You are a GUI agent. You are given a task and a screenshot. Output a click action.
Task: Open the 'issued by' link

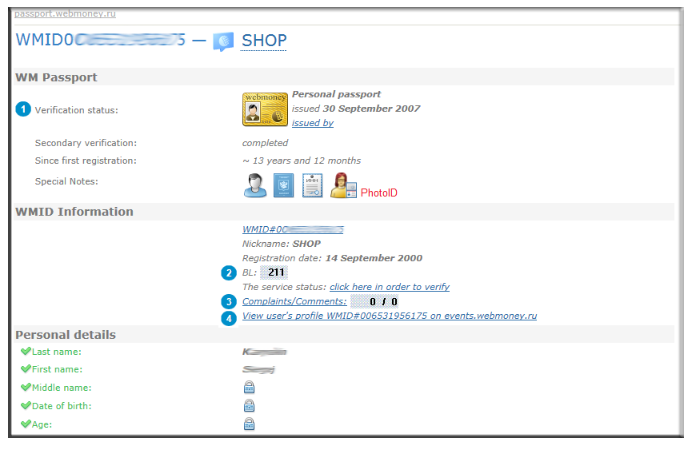tap(312, 123)
